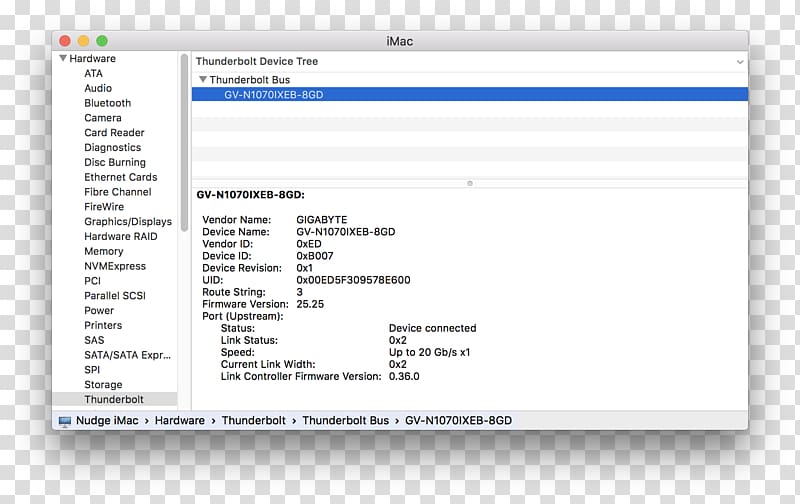Select ATA in the sidebar
Screen dimensions: 800x504
pyautogui.click(x=93, y=73)
